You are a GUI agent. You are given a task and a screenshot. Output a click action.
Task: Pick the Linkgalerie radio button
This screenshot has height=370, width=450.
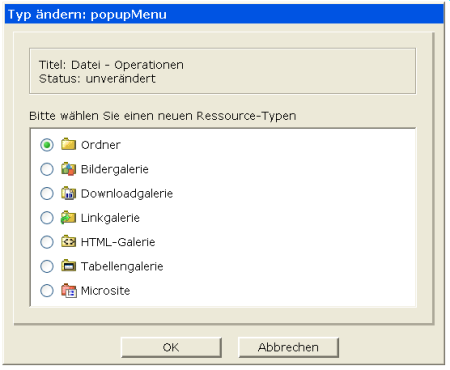click(x=47, y=218)
